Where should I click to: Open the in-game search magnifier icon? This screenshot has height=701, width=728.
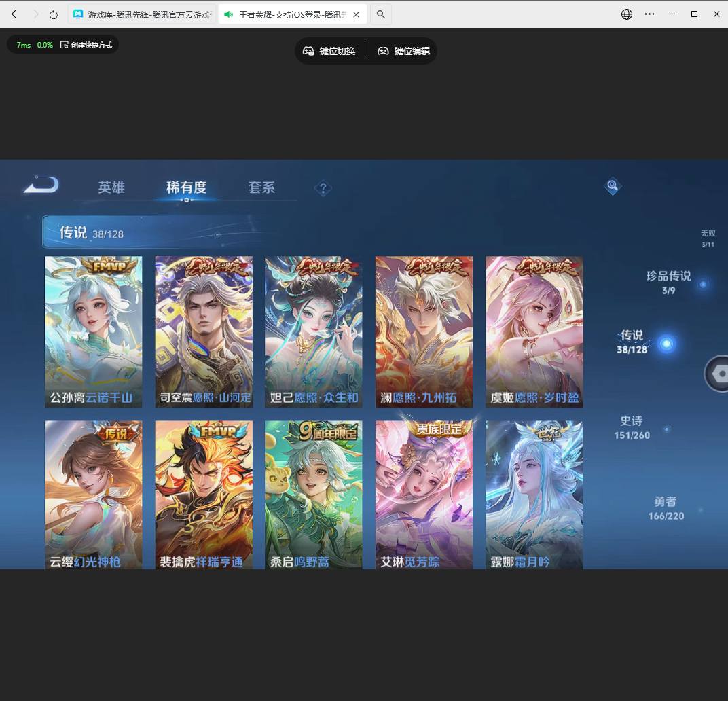612,186
